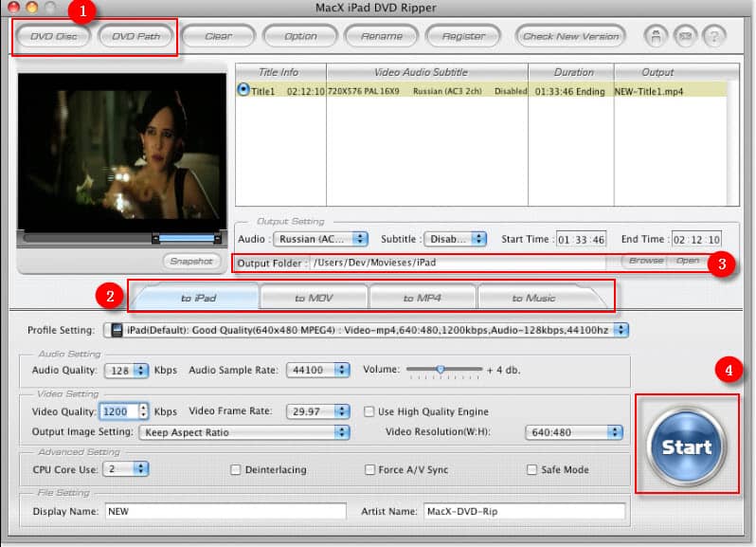Click the video preview thumbnail
The image size is (756, 547).
[122, 152]
